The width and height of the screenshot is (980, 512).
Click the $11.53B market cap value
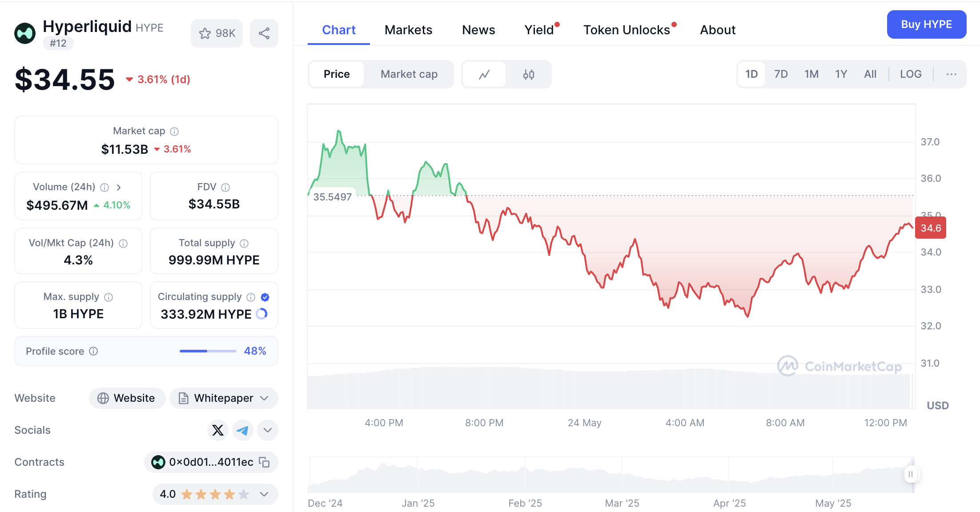point(125,149)
